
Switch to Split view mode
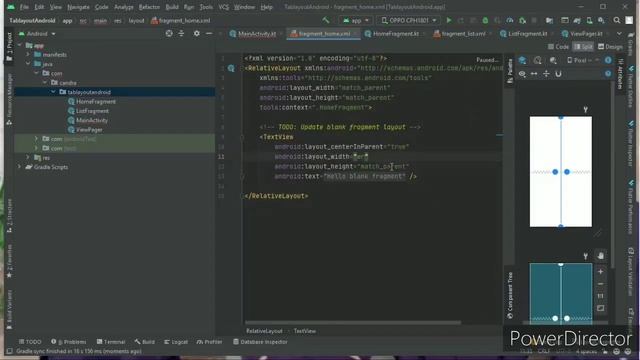click(x=583, y=47)
